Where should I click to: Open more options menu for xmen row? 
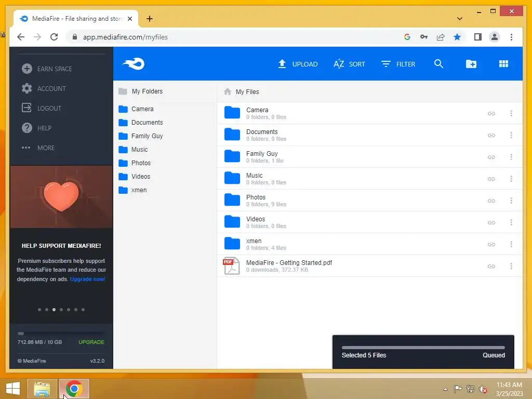(x=511, y=244)
